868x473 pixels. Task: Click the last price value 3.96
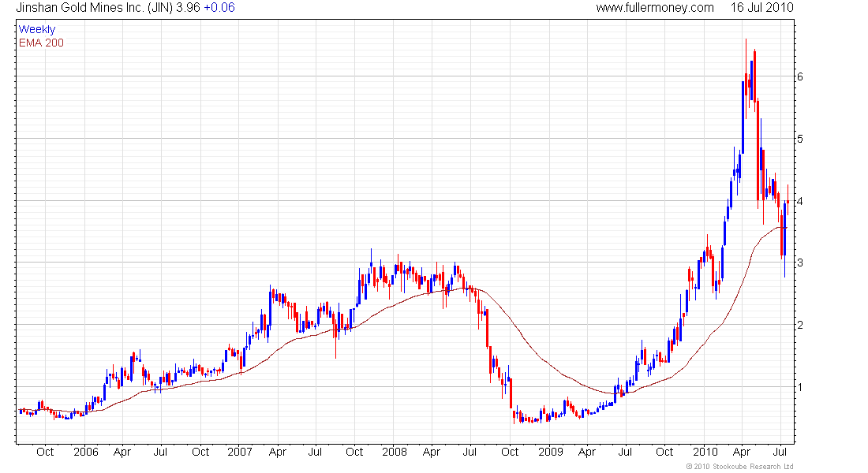click(x=189, y=8)
